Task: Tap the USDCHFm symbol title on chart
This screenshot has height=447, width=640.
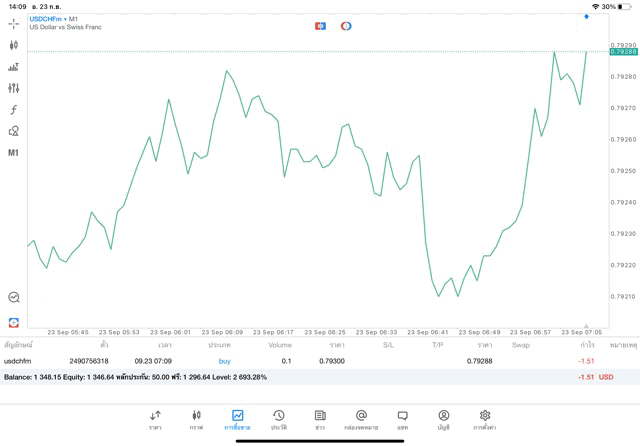Action: [46, 19]
